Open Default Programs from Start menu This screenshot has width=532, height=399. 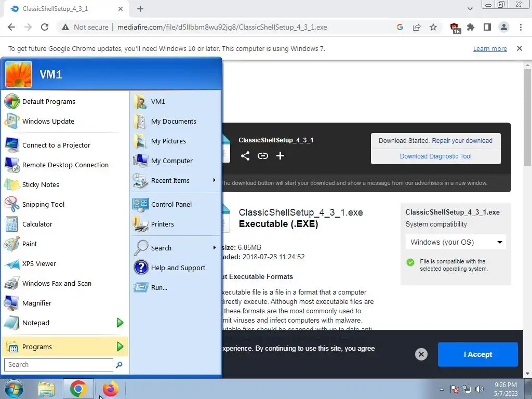click(x=64, y=101)
